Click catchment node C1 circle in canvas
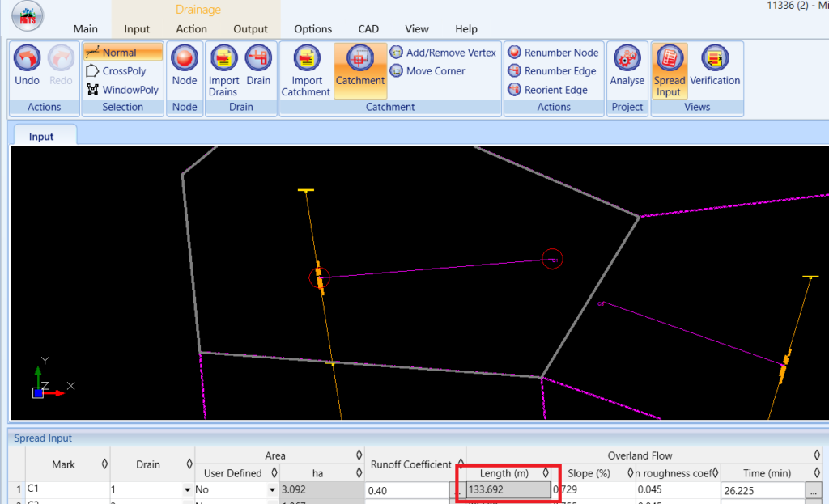 (552, 260)
